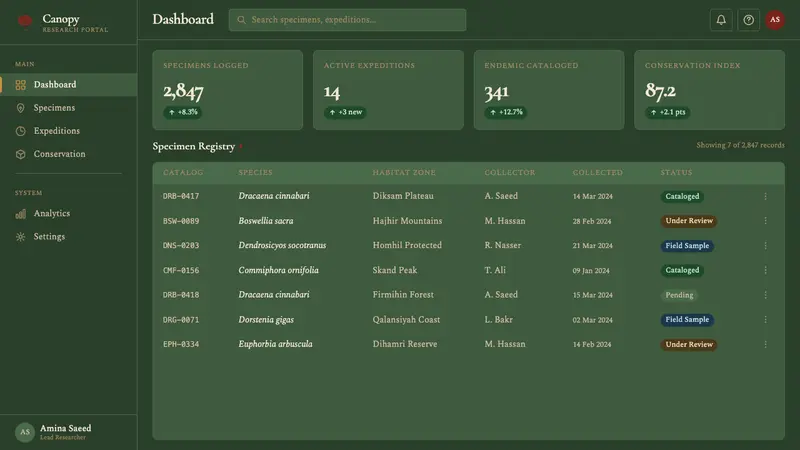Open the Dashboard menu item

click(x=68, y=85)
